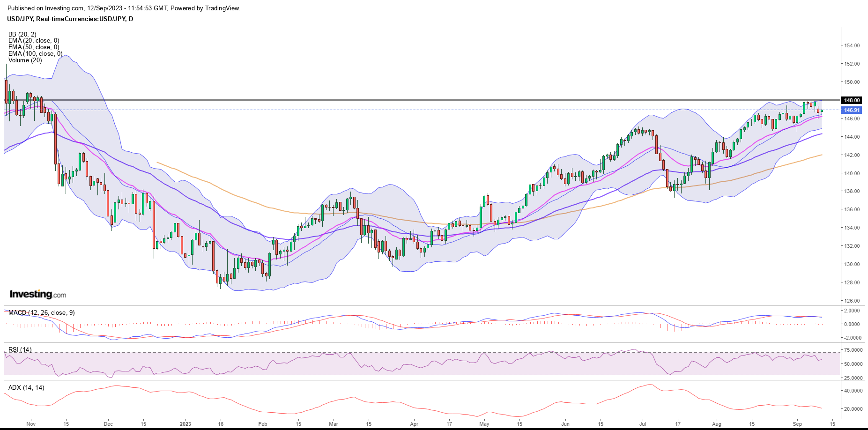Click the Jul date axis label
868x430 pixels.
[643, 424]
